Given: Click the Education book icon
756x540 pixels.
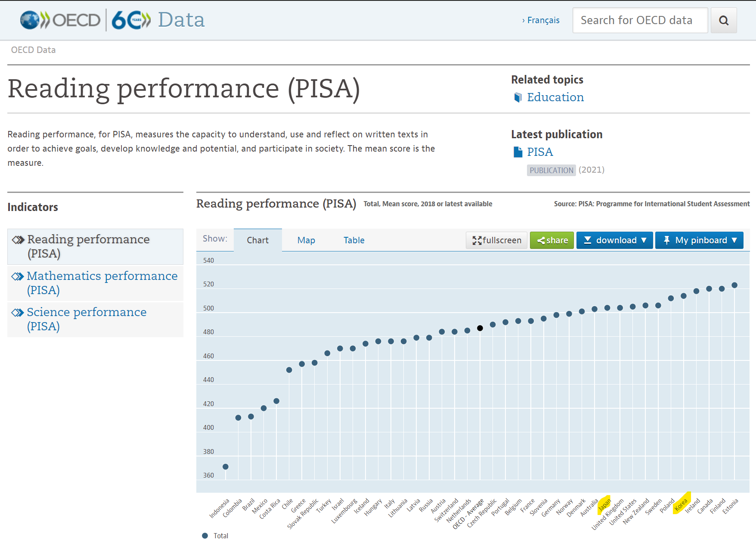Looking at the screenshot, I should (518, 98).
